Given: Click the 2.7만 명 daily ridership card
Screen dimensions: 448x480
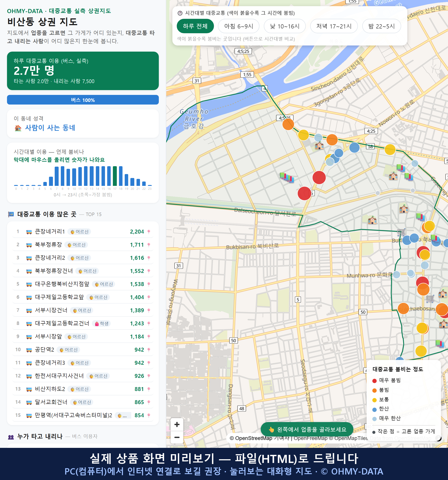Looking at the screenshot, I should (x=83, y=71).
